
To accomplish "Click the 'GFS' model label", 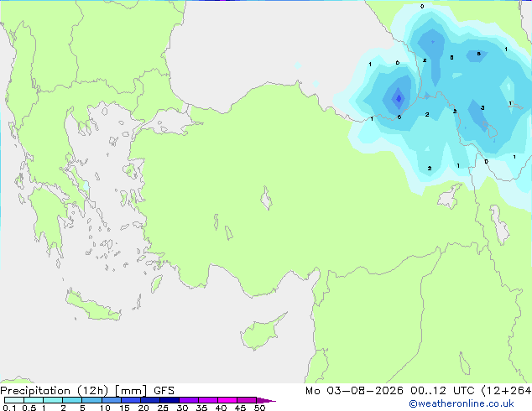I will pyautogui.click(x=164, y=391).
